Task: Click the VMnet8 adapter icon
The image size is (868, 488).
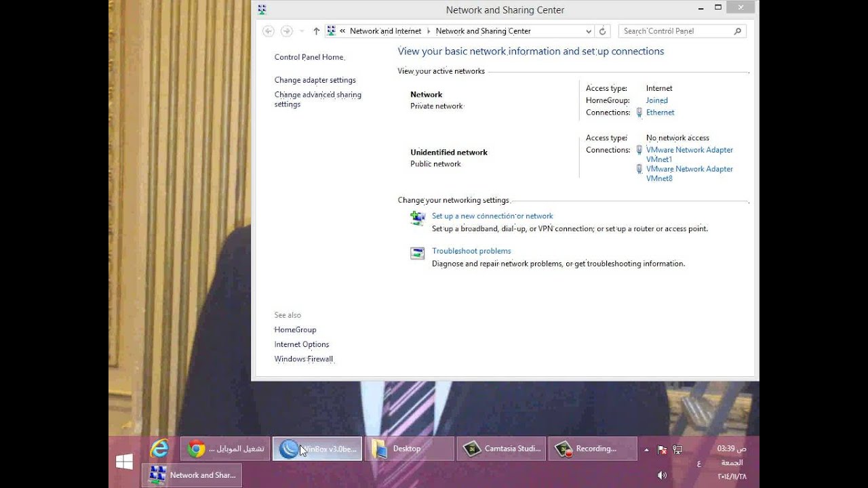Action: [x=639, y=169]
